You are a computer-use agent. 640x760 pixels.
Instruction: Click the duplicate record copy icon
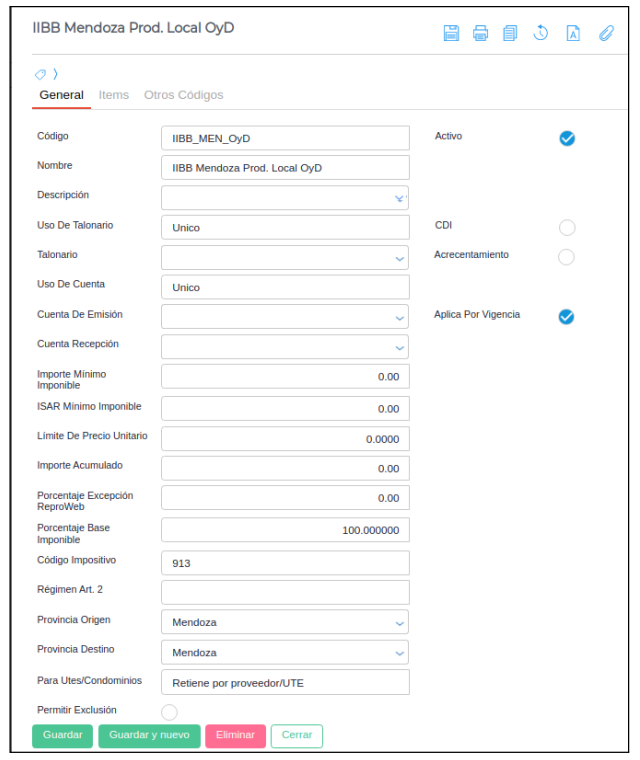(x=510, y=33)
